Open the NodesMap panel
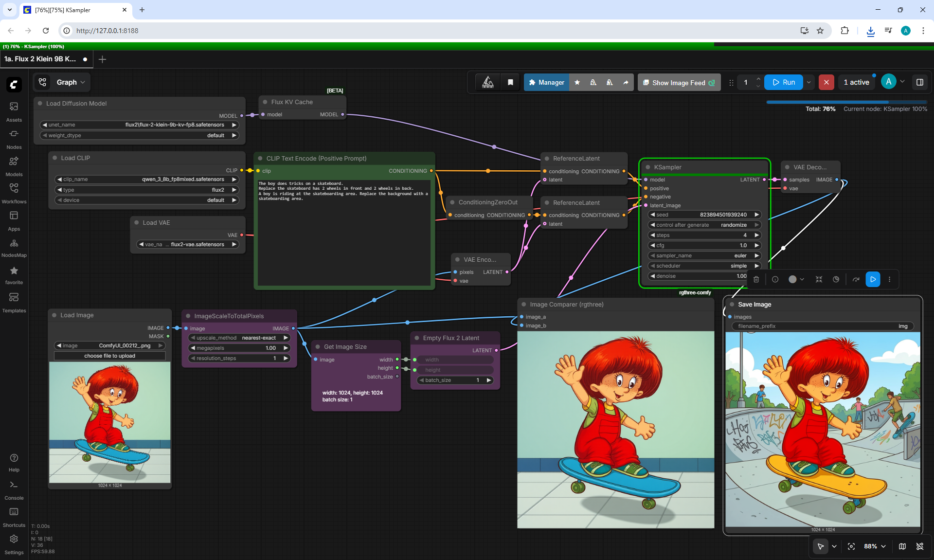 coord(14,247)
